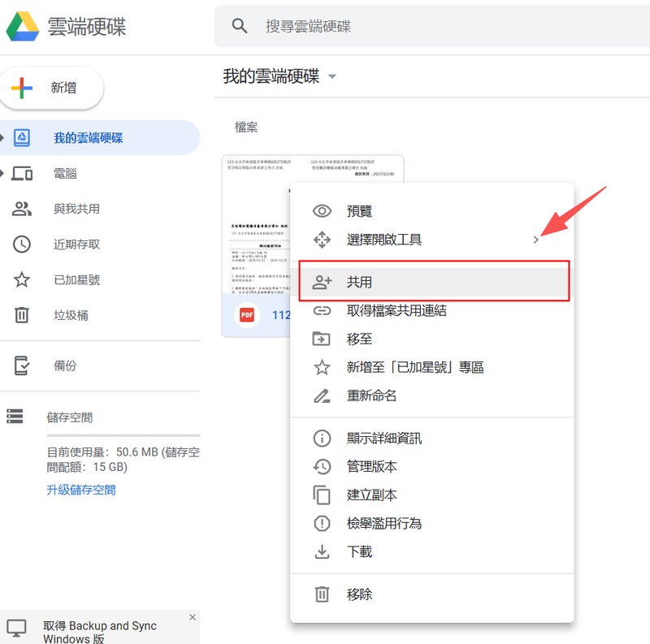Click the Google Drive logo
The height and width of the screenshot is (644, 650).
(x=23, y=27)
